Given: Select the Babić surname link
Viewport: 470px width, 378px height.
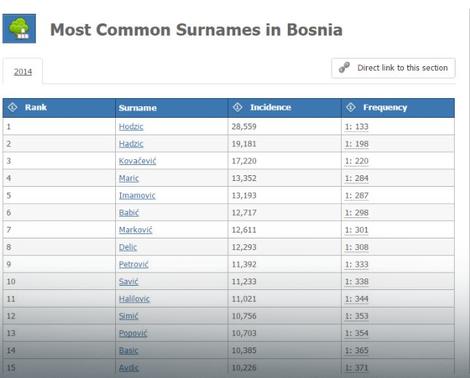Looking at the screenshot, I should (129, 213).
